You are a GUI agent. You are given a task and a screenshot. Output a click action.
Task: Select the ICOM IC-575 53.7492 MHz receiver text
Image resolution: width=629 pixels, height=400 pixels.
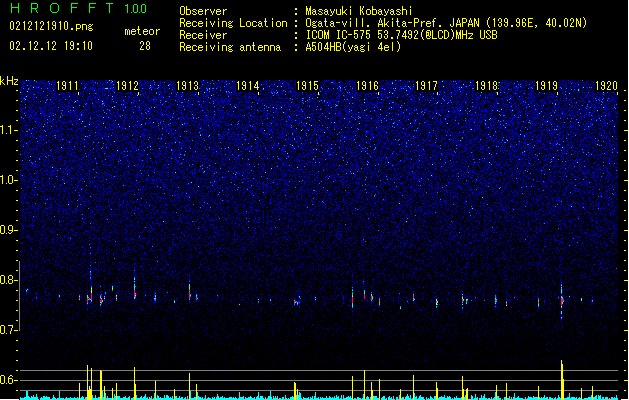(401, 35)
